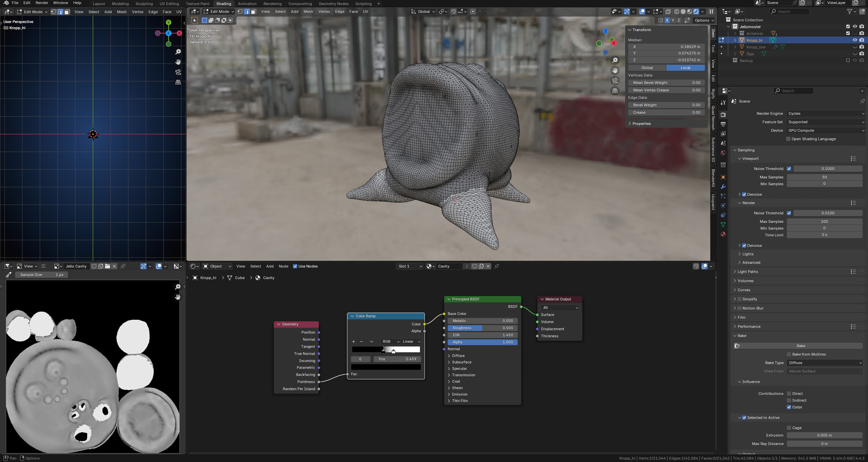
Task: Expand the Light Paths panel
Action: (x=748, y=272)
